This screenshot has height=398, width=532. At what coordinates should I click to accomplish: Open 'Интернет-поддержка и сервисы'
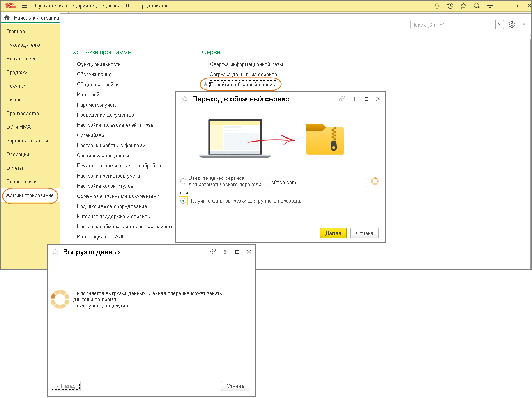[x=114, y=216]
